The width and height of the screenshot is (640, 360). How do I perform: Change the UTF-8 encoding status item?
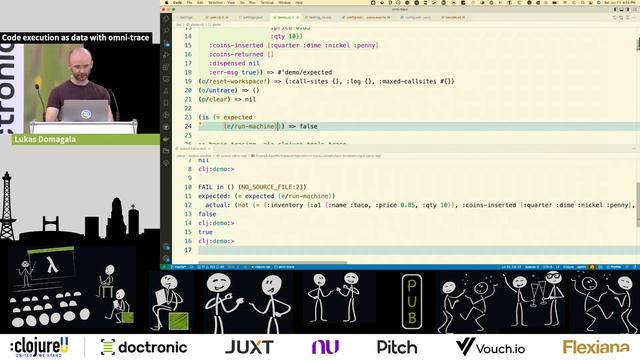(x=547, y=267)
